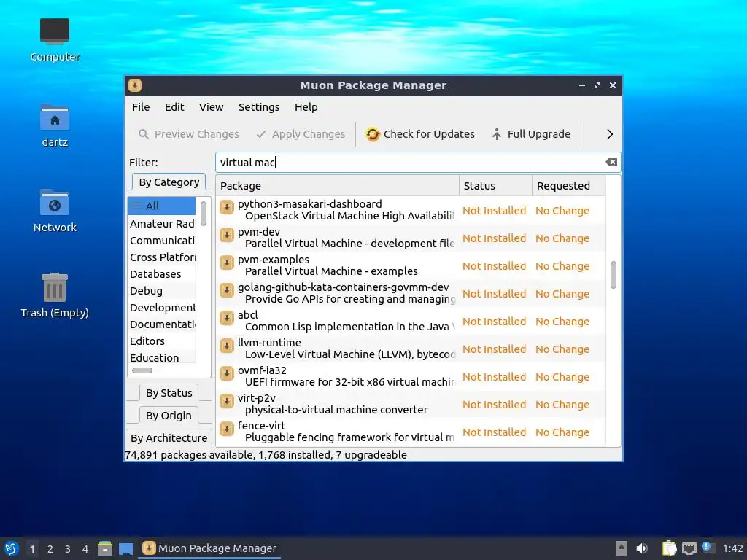Image resolution: width=747 pixels, height=560 pixels.
Task: Open the File menu
Action: pyautogui.click(x=141, y=107)
